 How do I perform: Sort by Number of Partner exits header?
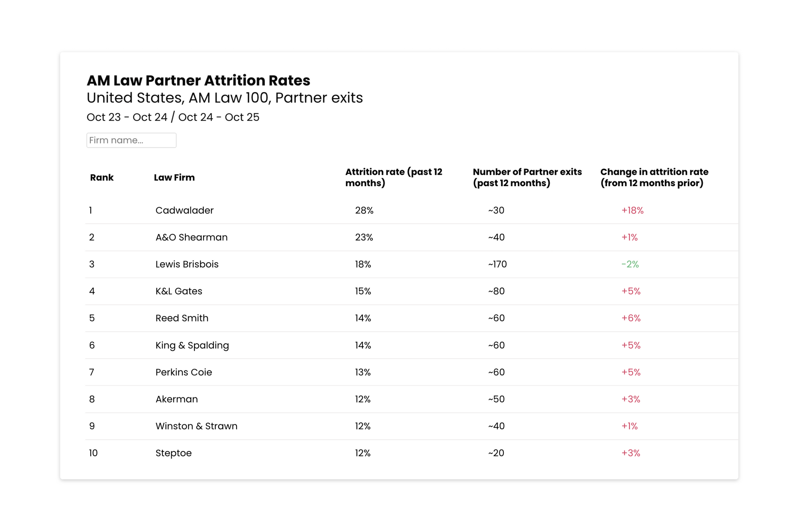(x=527, y=177)
